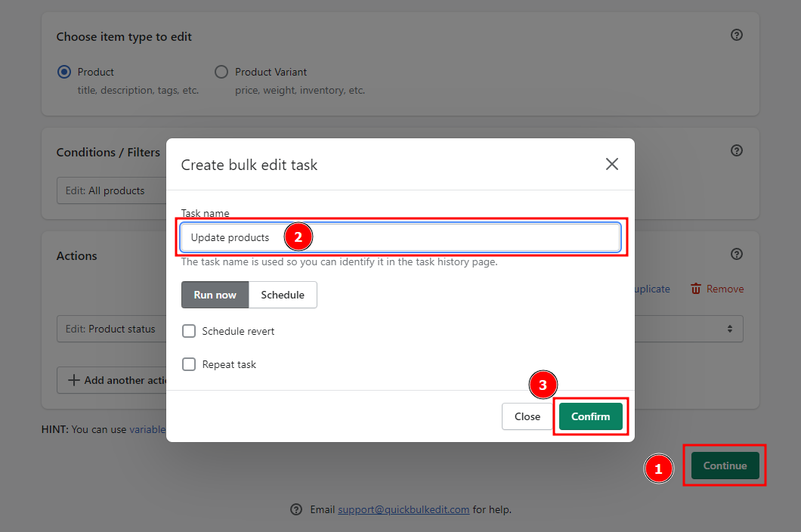The width and height of the screenshot is (801, 532).
Task: Select the Product radio button
Action: click(x=64, y=72)
